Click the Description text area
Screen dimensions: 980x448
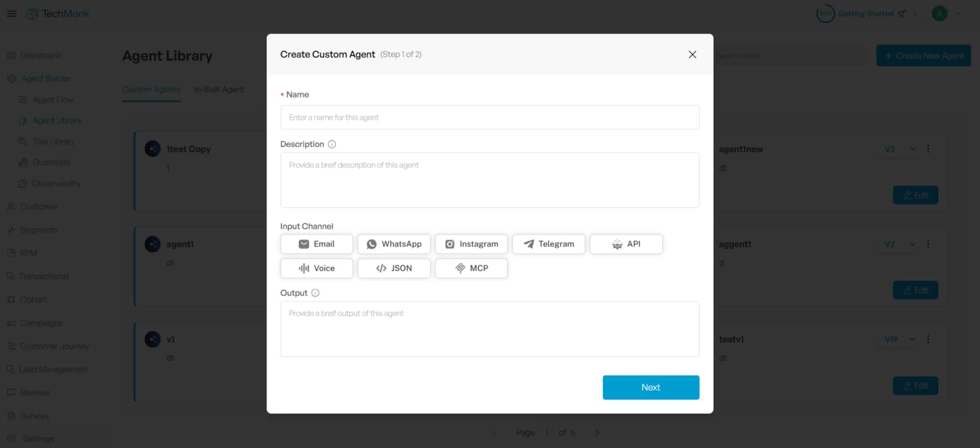tap(490, 180)
